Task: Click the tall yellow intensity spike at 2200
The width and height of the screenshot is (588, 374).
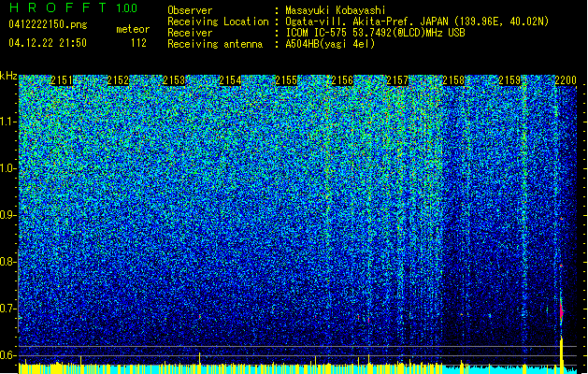Action: [x=562, y=354]
